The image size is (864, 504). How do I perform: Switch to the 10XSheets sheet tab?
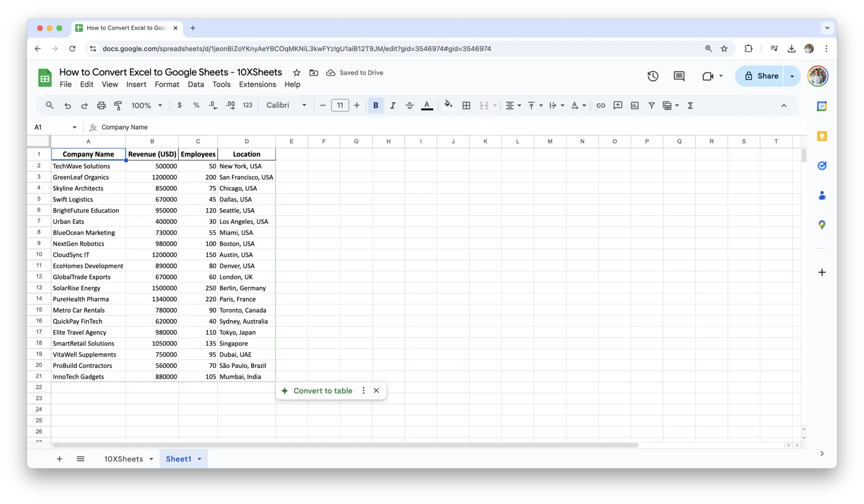pos(123,459)
